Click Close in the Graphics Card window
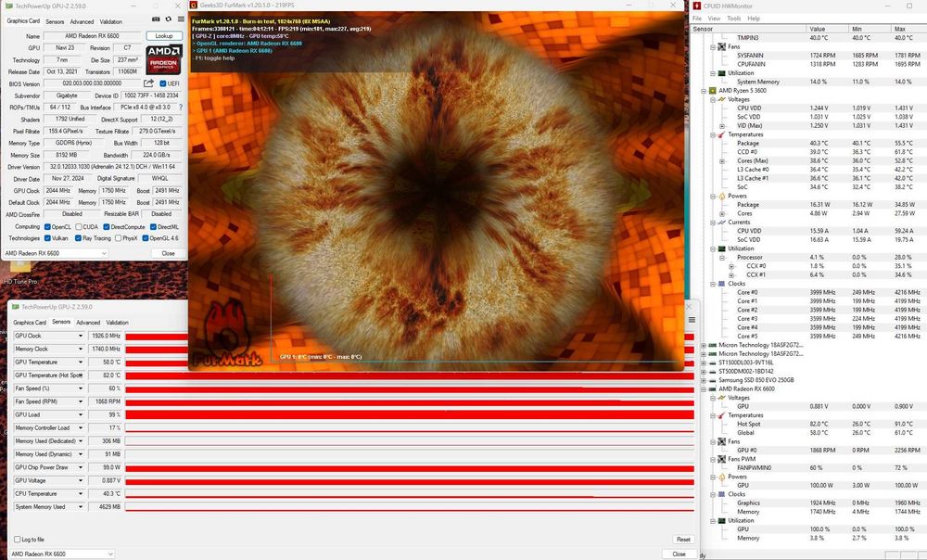Image resolution: width=927 pixels, height=560 pixels. click(168, 253)
